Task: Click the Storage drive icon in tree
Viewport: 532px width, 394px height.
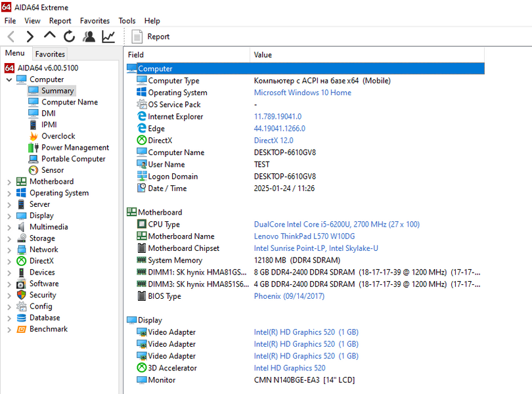Action: point(22,238)
